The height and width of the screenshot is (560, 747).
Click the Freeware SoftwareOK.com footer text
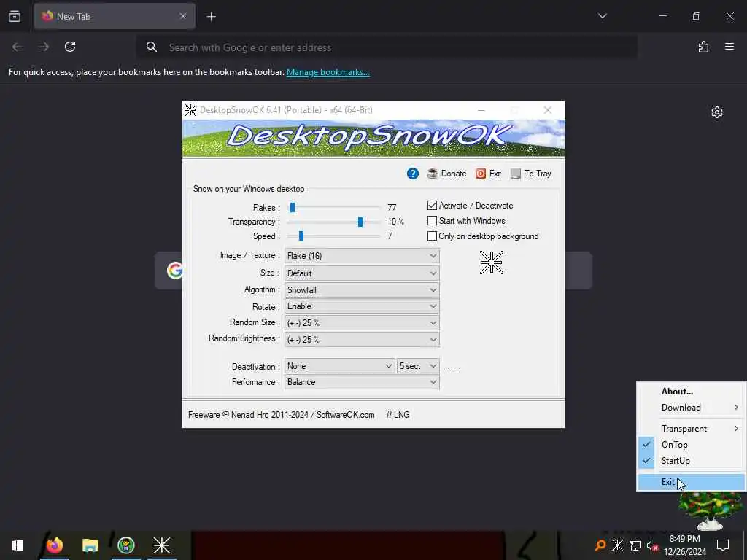click(x=281, y=415)
